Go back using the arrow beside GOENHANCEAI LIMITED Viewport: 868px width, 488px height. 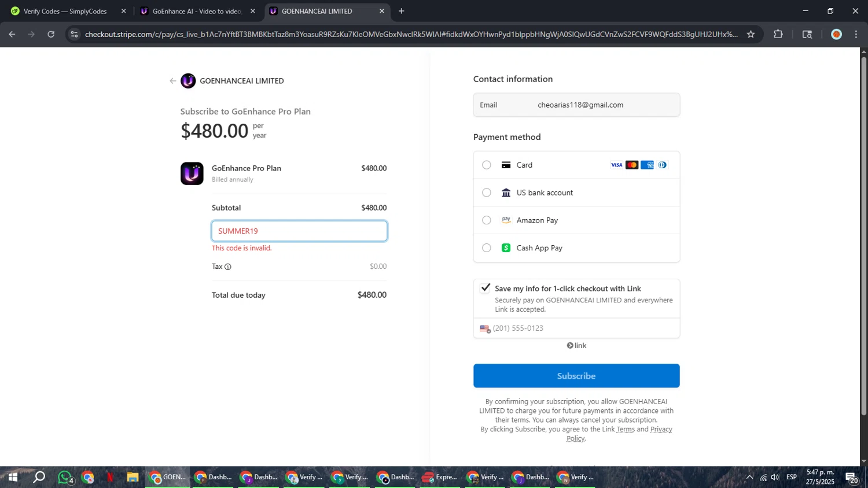click(172, 81)
